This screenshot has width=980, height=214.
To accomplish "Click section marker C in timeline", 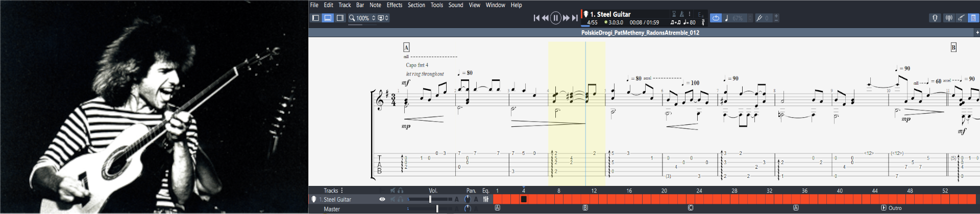I will [x=690, y=208].
